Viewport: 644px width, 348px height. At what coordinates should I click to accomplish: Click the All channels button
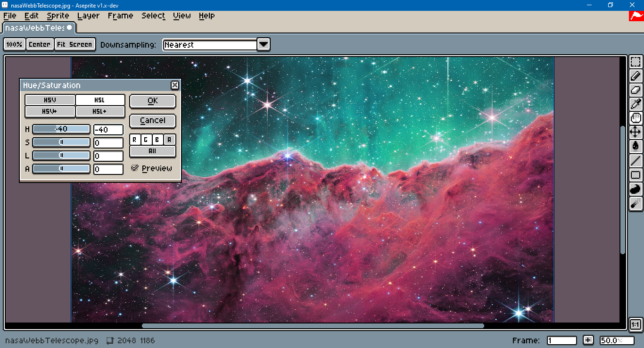click(153, 151)
